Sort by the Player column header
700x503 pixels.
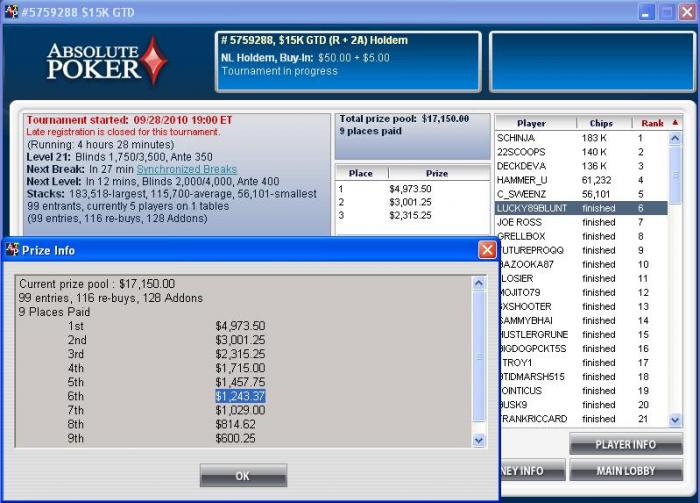[x=531, y=123]
